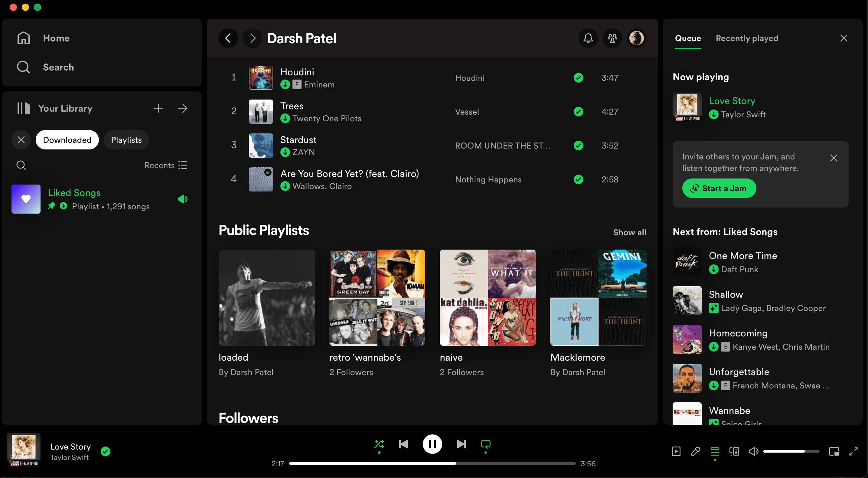The width and height of the screenshot is (868, 478).
Task: Expand Your Library with the arrow
Action: [x=183, y=108]
